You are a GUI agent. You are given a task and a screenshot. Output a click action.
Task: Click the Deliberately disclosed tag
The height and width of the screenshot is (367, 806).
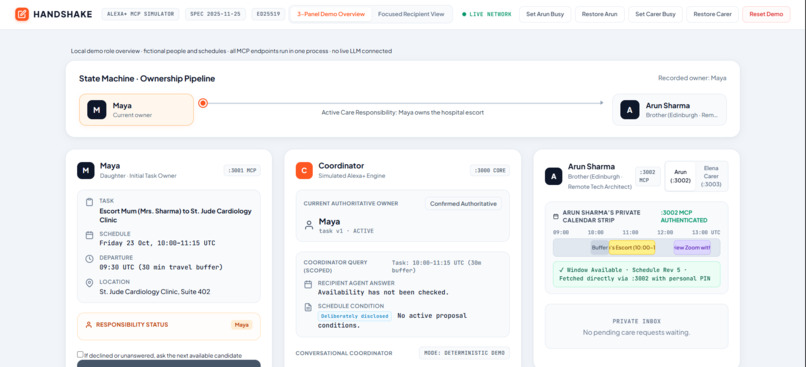(x=355, y=316)
